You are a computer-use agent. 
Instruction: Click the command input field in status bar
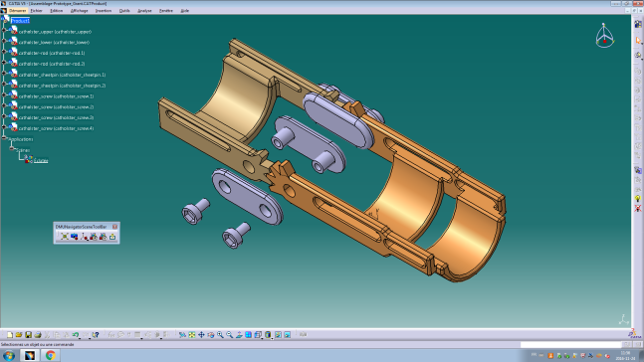coord(571,345)
